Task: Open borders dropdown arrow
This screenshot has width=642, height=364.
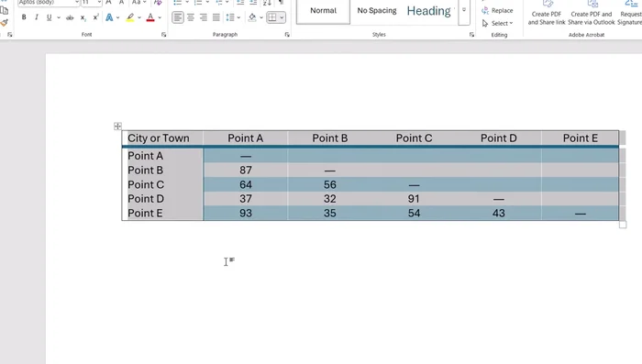Action: click(282, 17)
